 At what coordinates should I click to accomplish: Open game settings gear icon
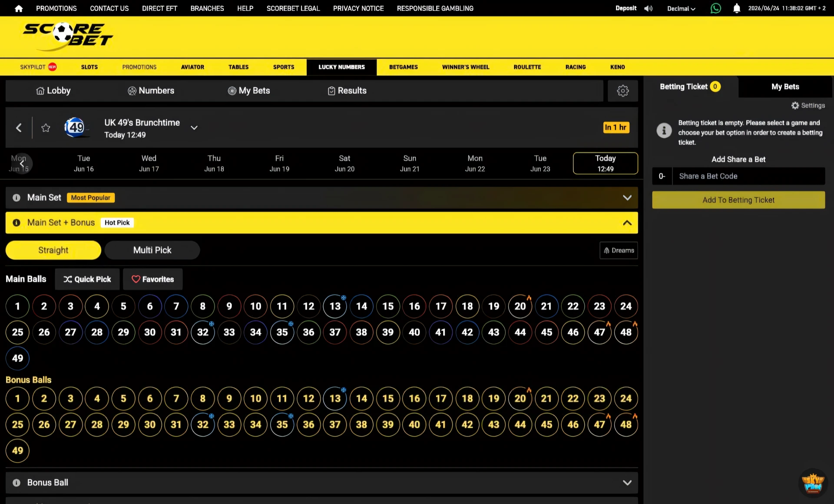622,91
